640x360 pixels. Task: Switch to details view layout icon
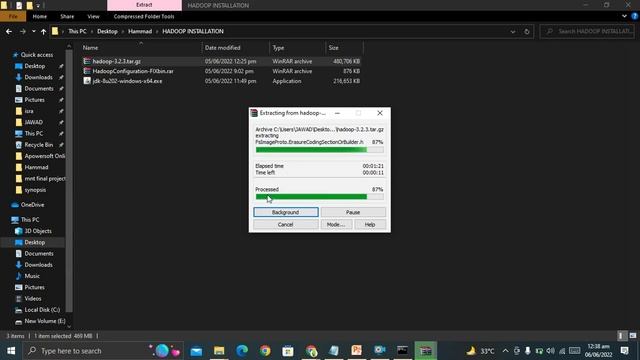pos(621,336)
